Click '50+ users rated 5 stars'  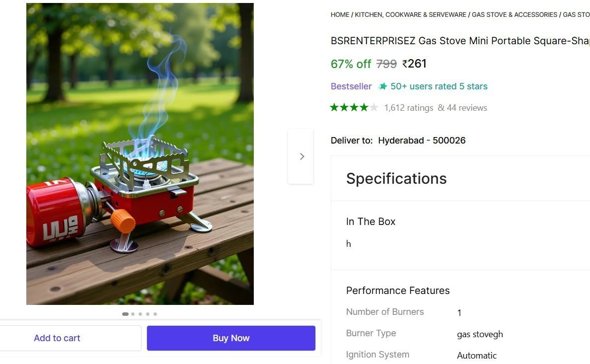(439, 86)
